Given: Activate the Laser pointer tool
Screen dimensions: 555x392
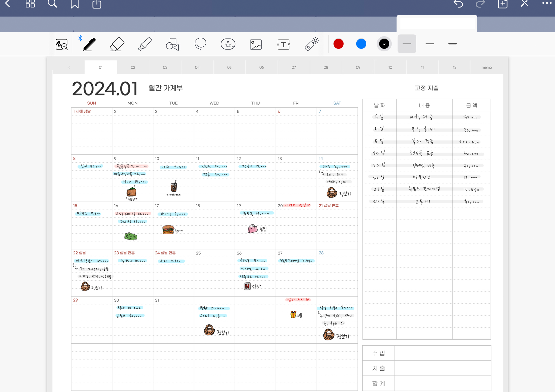Looking at the screenshot, I should point(311,44).
